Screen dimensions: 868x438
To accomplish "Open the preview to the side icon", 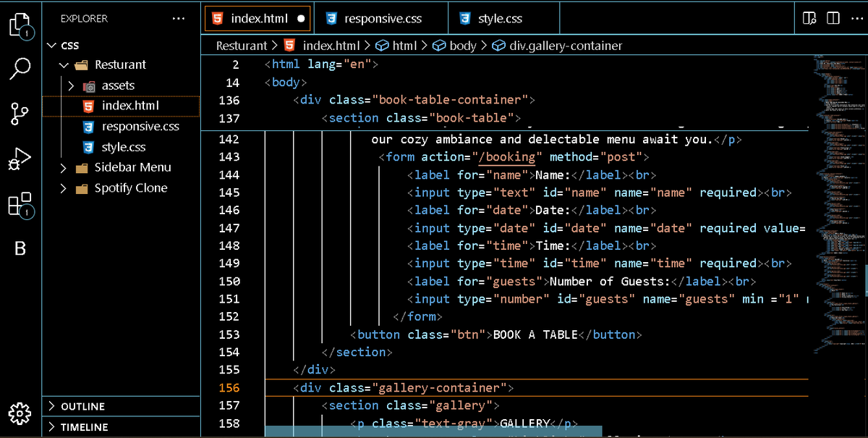I will (810, 17).
